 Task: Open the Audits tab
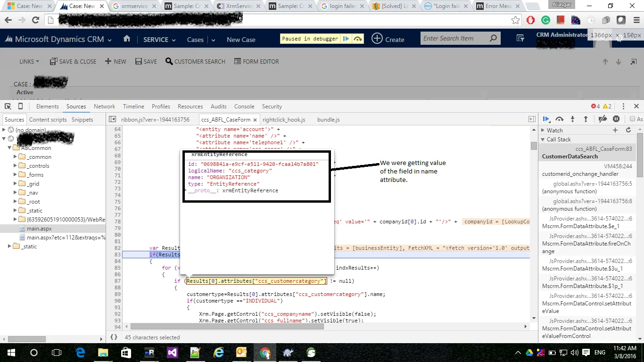[x=219, y=107]
